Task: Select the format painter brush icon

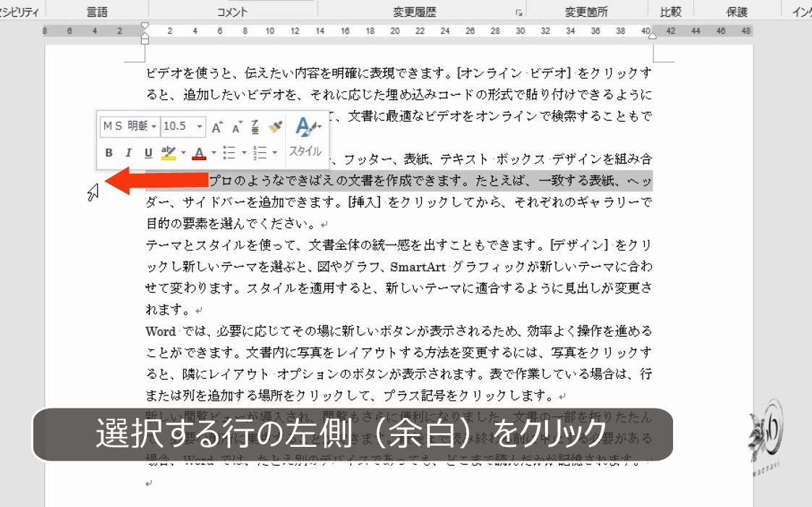Action: pyautogui.click(x=276, y=127)
